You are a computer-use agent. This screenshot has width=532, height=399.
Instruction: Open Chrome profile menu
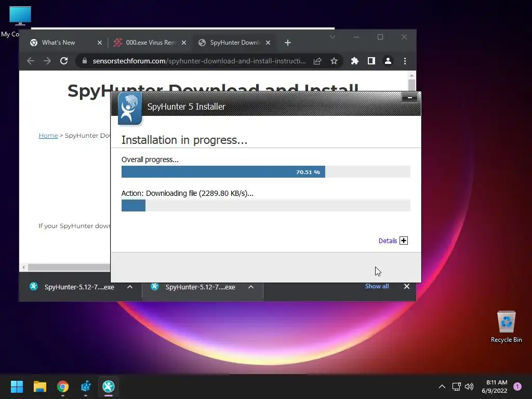[x=388, y=61]
